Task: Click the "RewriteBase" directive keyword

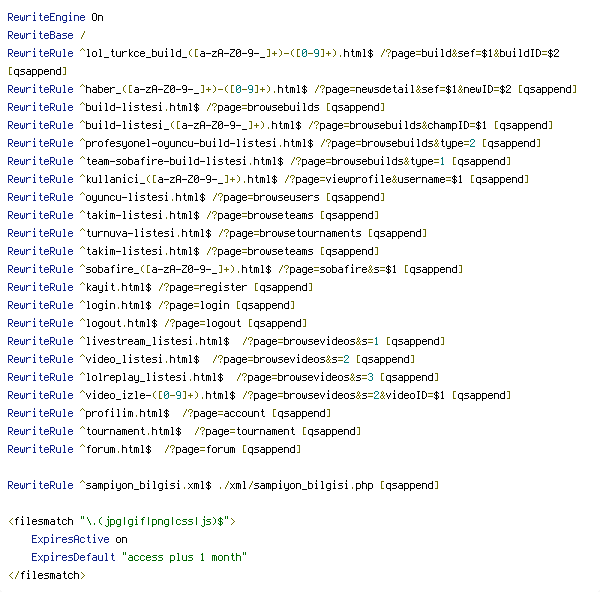Action: [40, 36]
